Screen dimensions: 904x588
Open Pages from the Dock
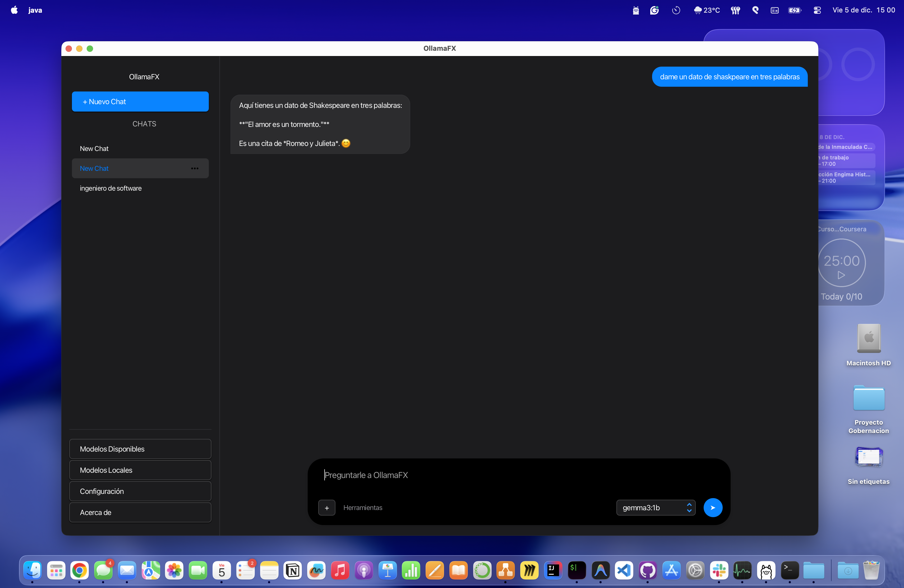(x=435, y=571)
